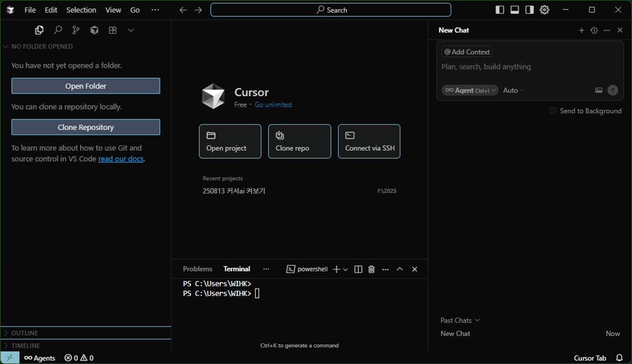Toggle the AI pane layout icon
This screenshot has height=364, width=632.
coord(529,10)
